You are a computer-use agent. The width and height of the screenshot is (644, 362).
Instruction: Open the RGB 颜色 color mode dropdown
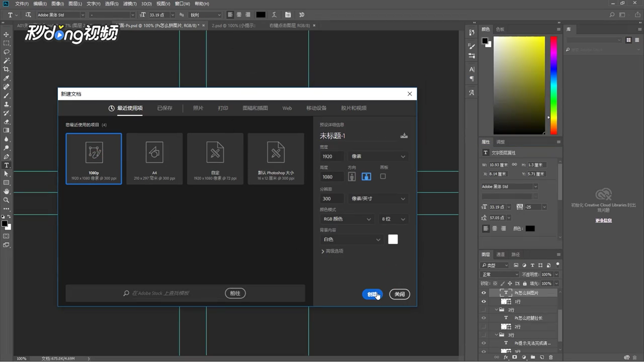click(346, 219)
